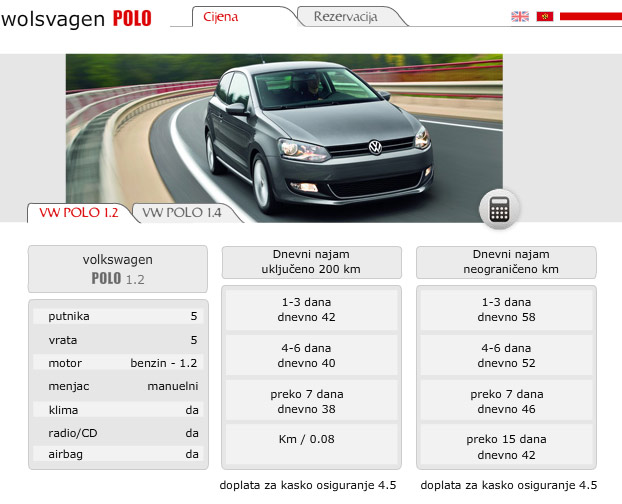Open the price calculator icon

pyautogui.click(x=499, y=209)
